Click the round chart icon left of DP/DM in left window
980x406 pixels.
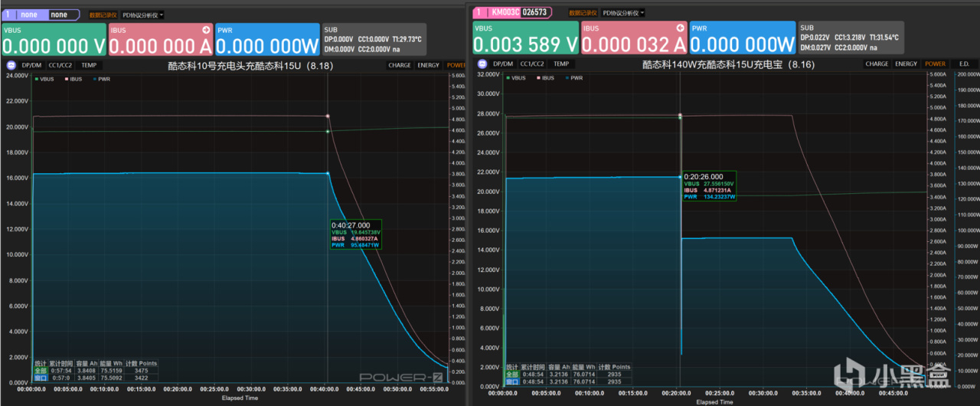pos(11,65)
